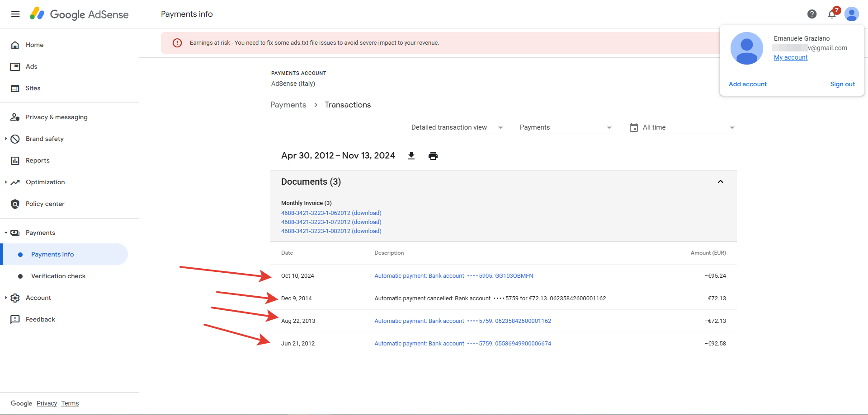Image resolution: width=868 pixels, height=415 pixels.
Task: Collapse the Documents (3) section
Action: click(x=721, y=182)
